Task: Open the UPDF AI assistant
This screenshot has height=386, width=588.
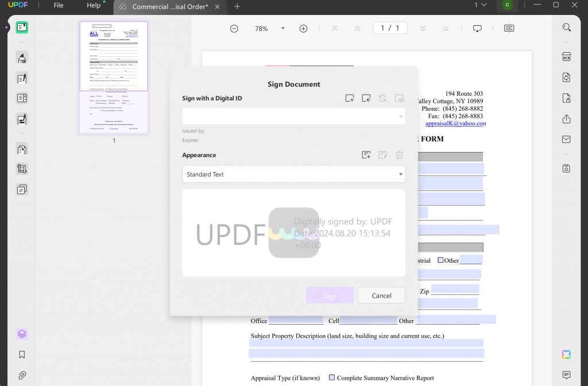Action: [x=566, y=354]
